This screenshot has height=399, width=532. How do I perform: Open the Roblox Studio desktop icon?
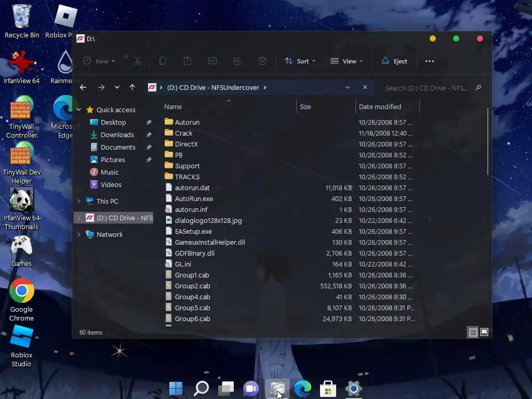coord(22,346)
